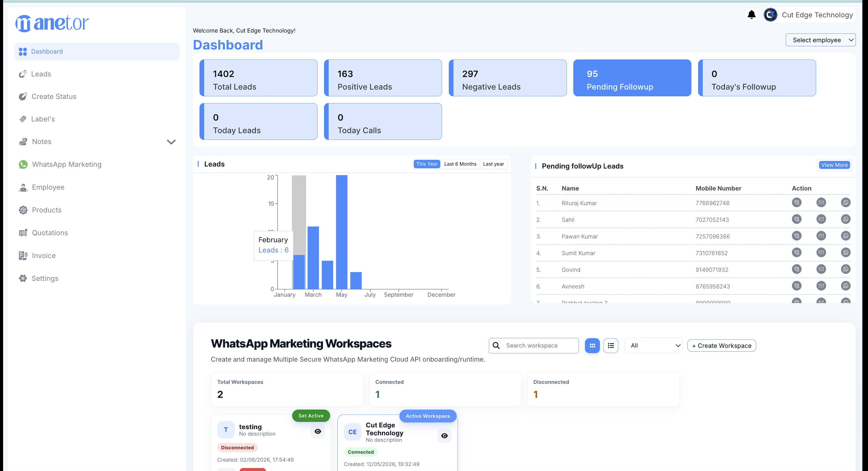View Cut Edge Technology workspace eye icon
Screen dimensions: 868x471
pos(445,436)
